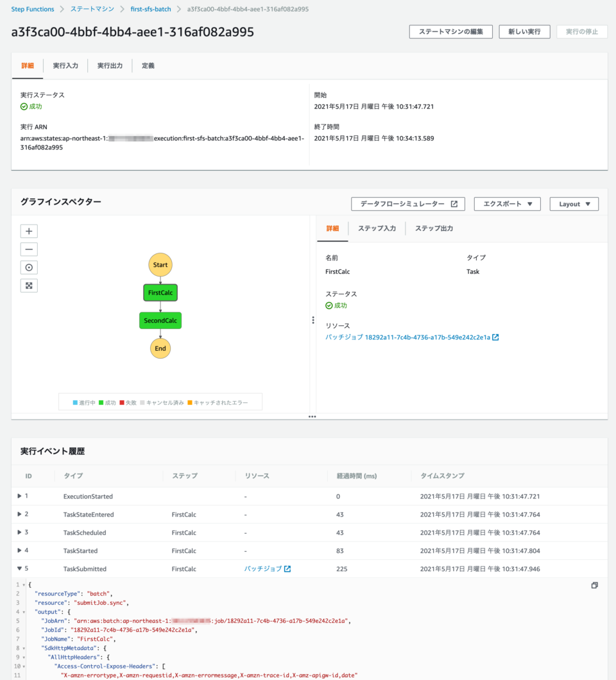Zoom in on the graph with plus icon
This screenshot has height=680, width=616.
(29, 231)
